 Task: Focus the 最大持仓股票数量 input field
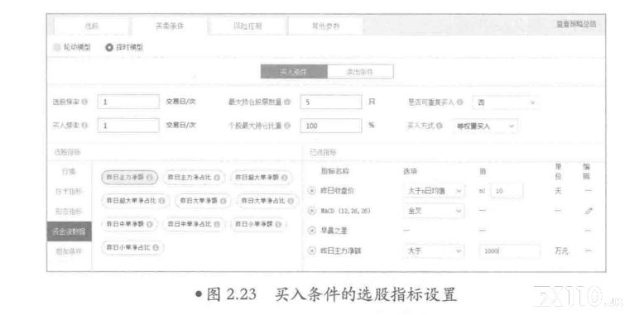(331, 103)
